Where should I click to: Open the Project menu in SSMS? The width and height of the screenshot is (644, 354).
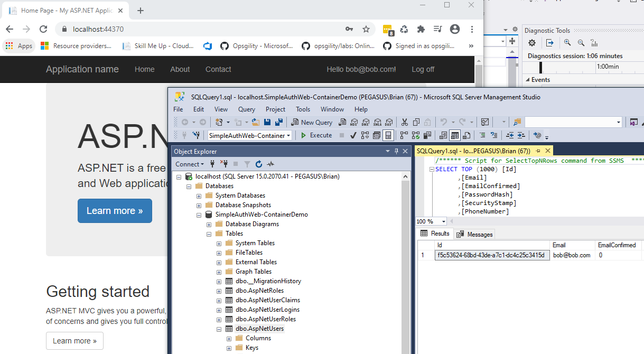point(275,109)
